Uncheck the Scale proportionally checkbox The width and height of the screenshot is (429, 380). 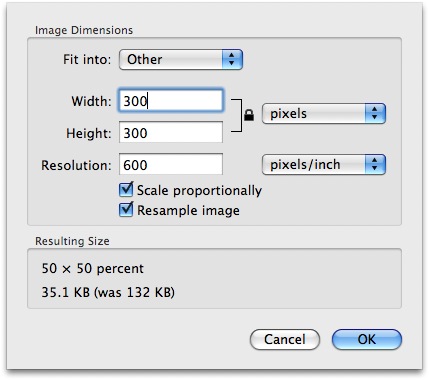(126, 190)
